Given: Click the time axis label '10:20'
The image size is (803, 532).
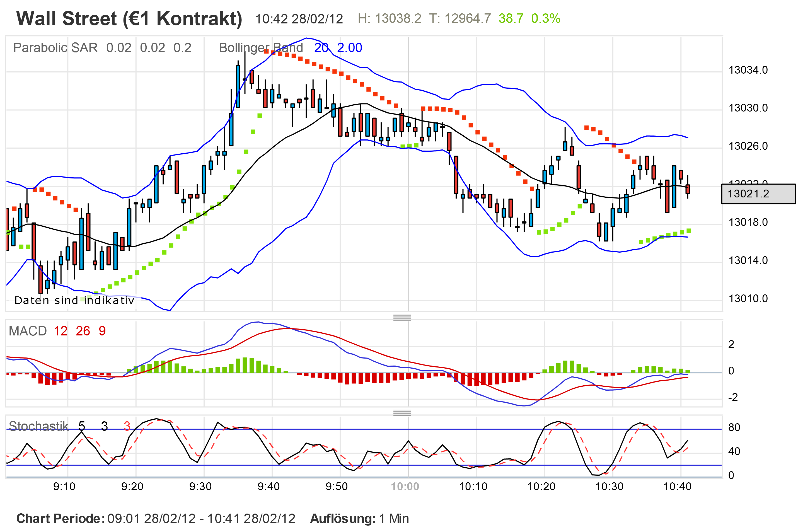Looking at the screenshot, I should pos(541,487).
